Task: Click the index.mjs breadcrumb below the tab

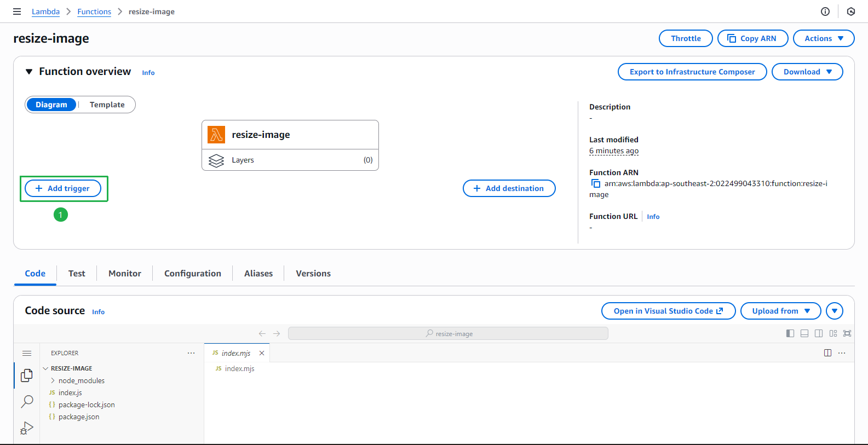Action: point(235,368)
